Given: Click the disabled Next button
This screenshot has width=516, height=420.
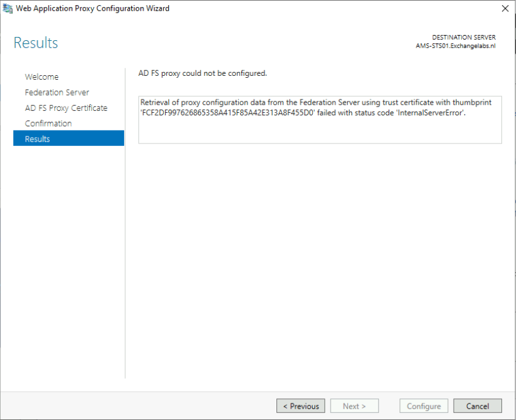Looking at the screenshot, I should pos(354,406).
